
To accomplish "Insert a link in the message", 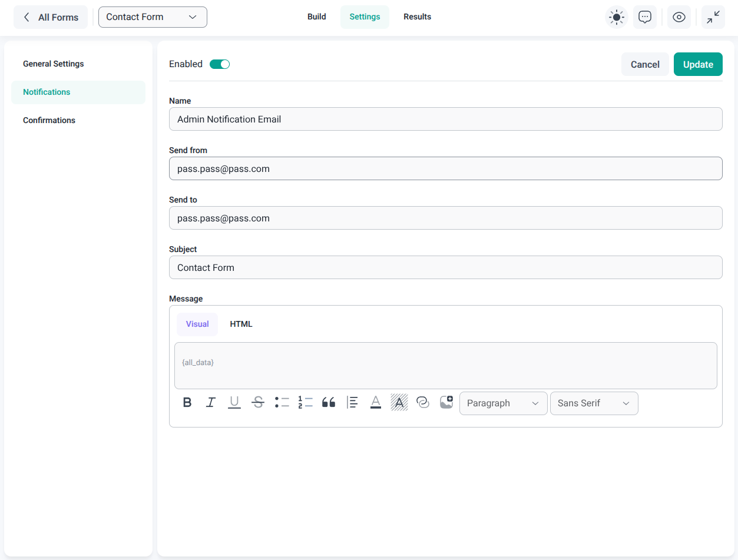I will tap(423, 403).
